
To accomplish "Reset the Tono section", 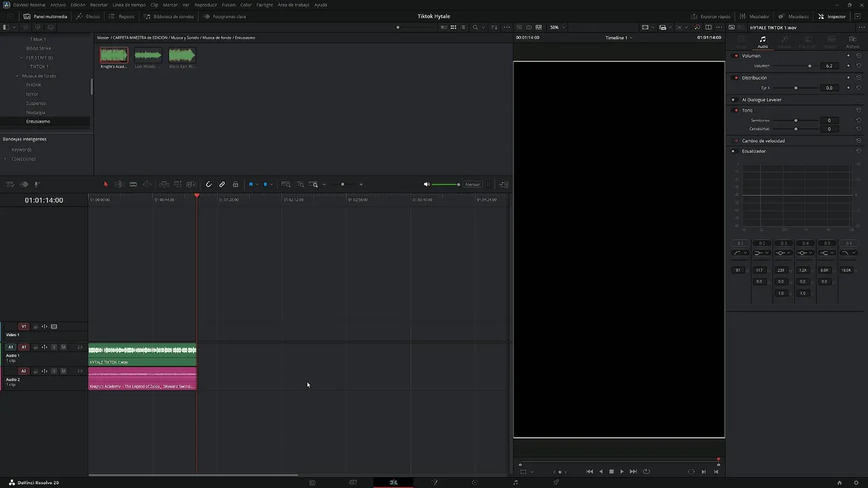I will pos(859,110).
